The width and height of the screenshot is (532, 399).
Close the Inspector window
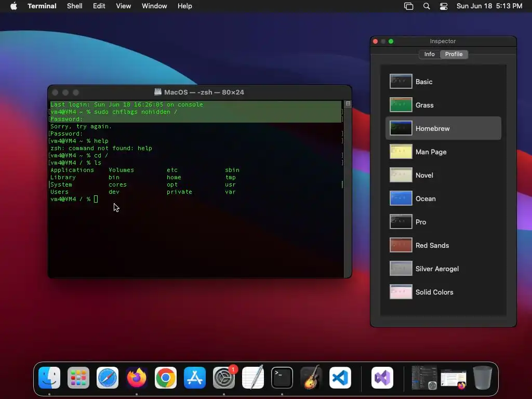(x=375, y=42)
